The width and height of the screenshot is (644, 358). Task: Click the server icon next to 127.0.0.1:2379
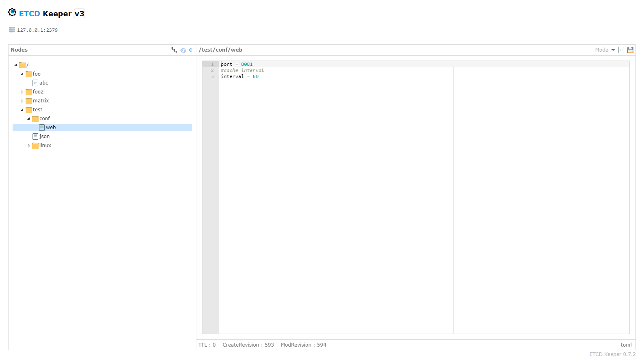pyautogui.click(x=12, y=30)
